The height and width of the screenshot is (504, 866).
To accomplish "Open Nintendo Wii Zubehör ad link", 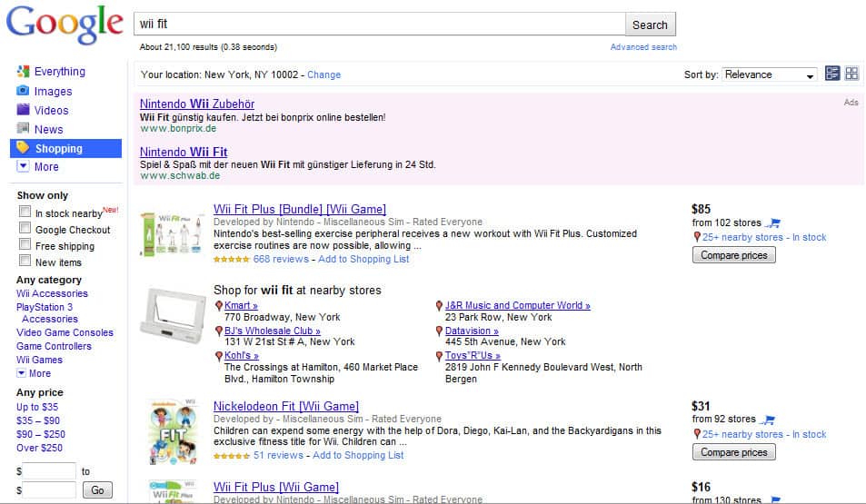I will (x=197, y=104).
